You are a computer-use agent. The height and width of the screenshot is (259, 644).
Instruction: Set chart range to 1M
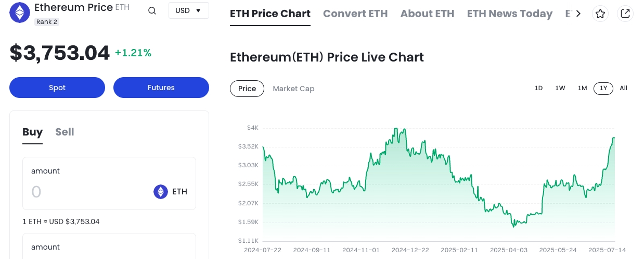(x=582, y=88)
